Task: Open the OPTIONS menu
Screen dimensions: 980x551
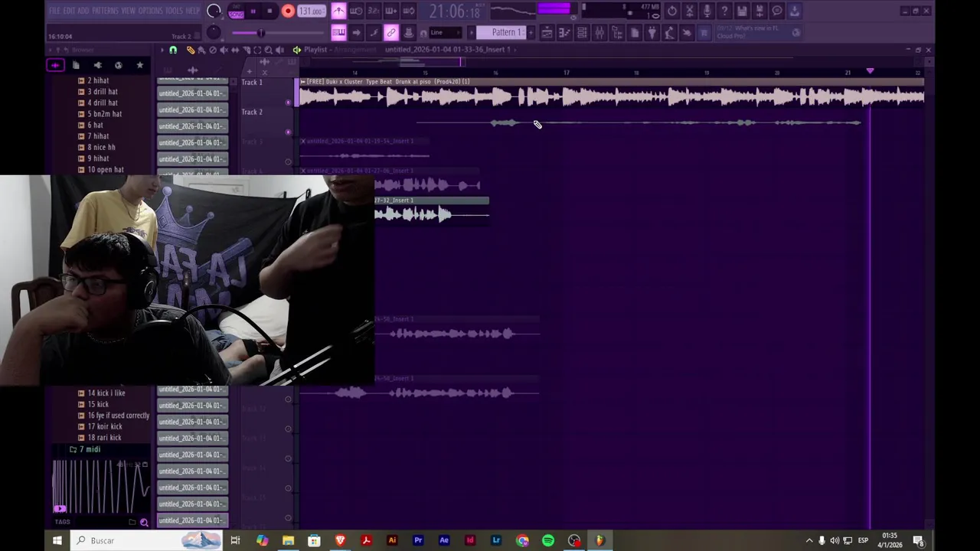Action: tap(151, 11)
